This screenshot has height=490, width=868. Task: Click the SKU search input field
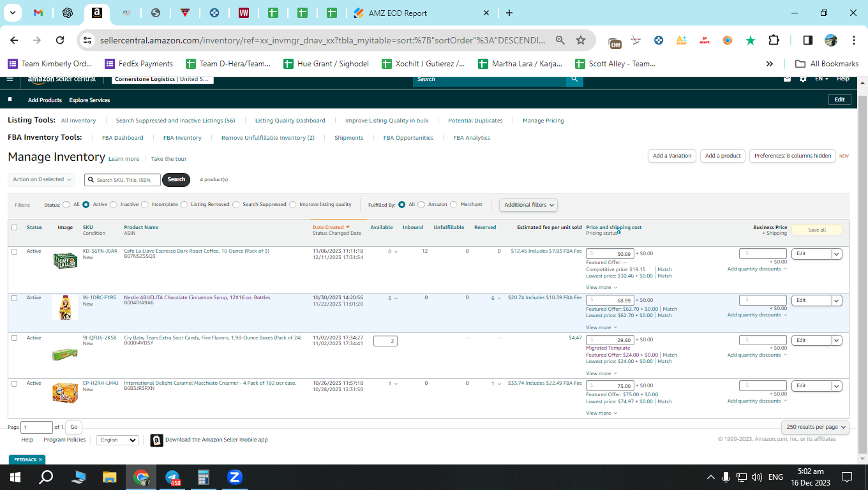pyautogui.click(x=123, y=180)
